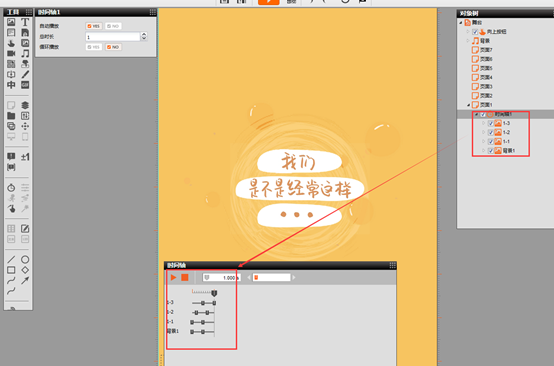The width and height of the screenshot is (554, 366).
Task: Select the arrow shape tool
Action: click(25, 281)
